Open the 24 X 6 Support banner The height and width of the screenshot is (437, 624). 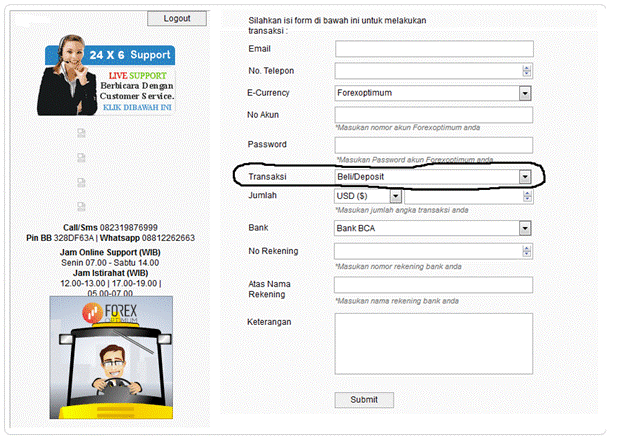point(106,75)
